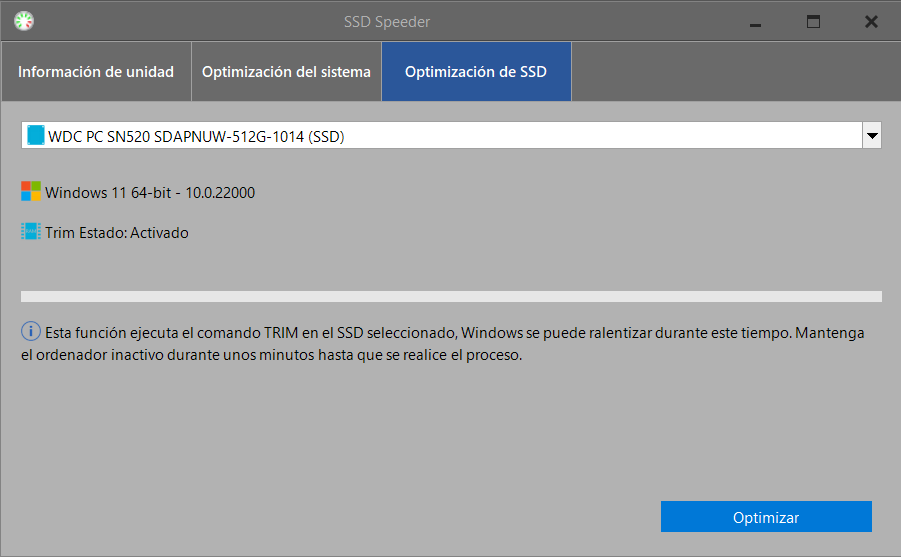Click the cyan drive icon in selector

pos(36,136)
